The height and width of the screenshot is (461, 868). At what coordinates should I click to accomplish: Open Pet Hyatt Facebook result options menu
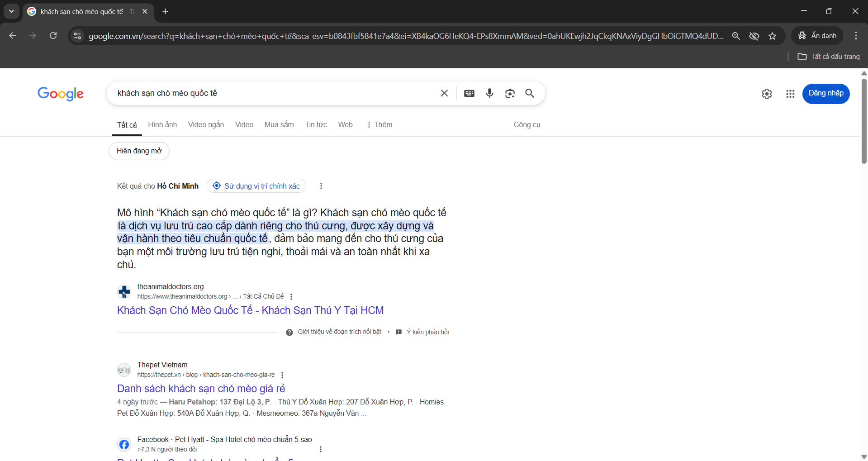321,449
